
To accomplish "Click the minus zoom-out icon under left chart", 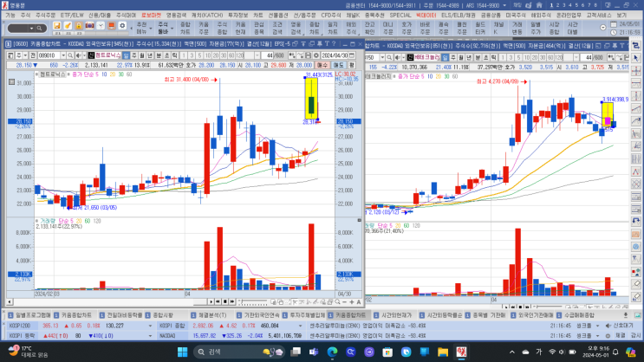I will click(345, 301).
